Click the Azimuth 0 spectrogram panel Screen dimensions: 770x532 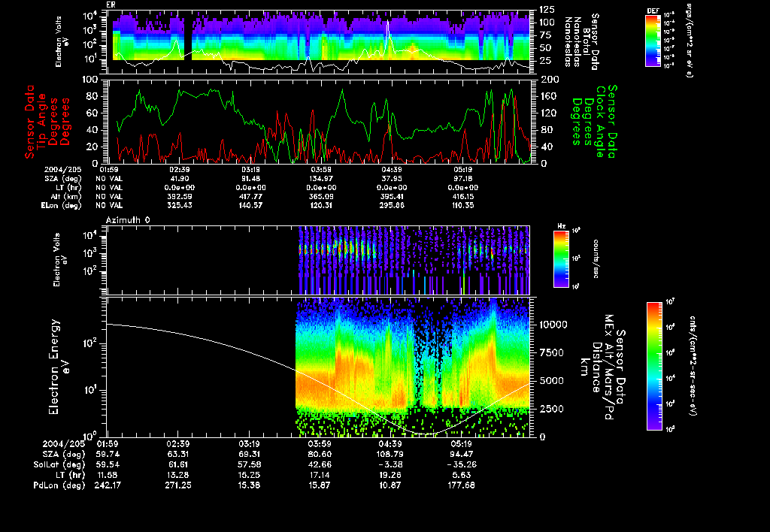318,260
